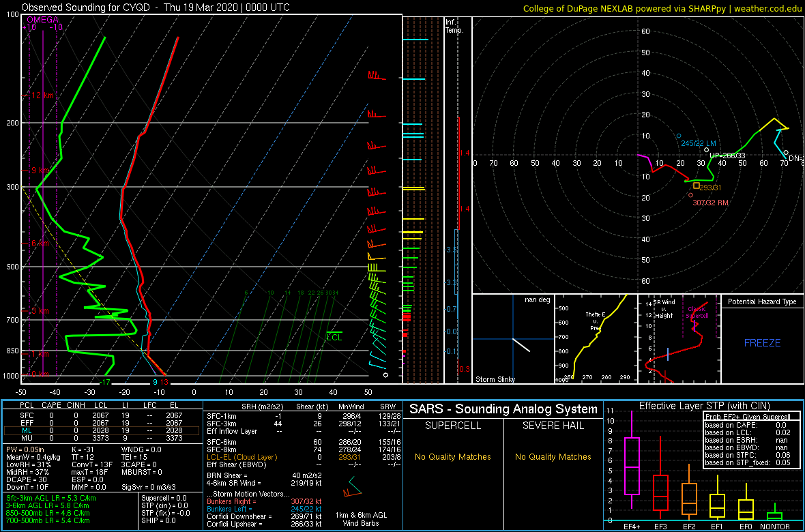The image size is (805, 532).
Task: Click the 307/32 RM hodograph label
Action: point(711,203)
